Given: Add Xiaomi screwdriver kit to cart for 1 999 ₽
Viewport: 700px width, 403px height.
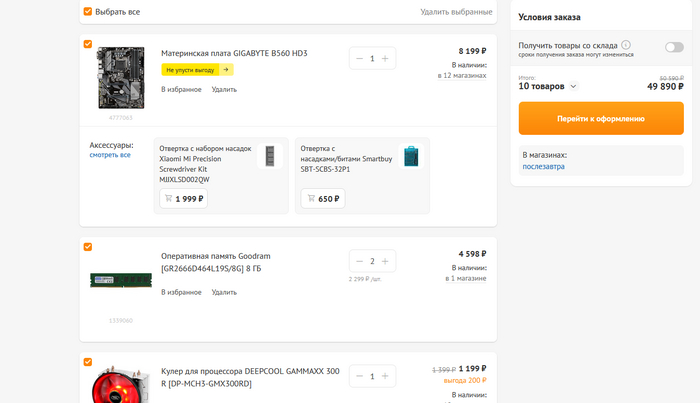Looking at the screenshot, I should (x=183, y=198).
